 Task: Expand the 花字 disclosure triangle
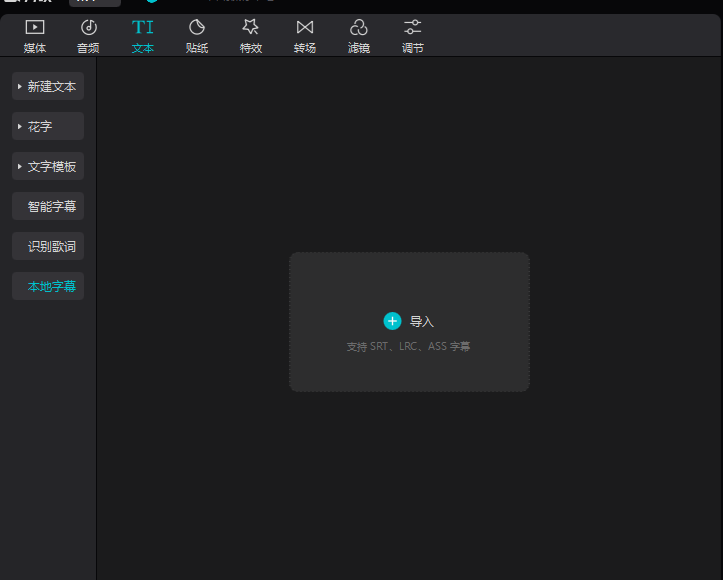tap(20, 127)
